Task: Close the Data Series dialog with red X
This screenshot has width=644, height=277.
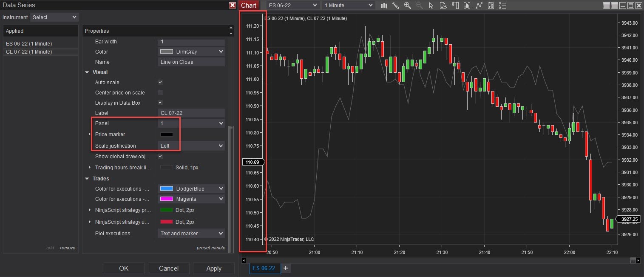Action: (x=232, y=5)
